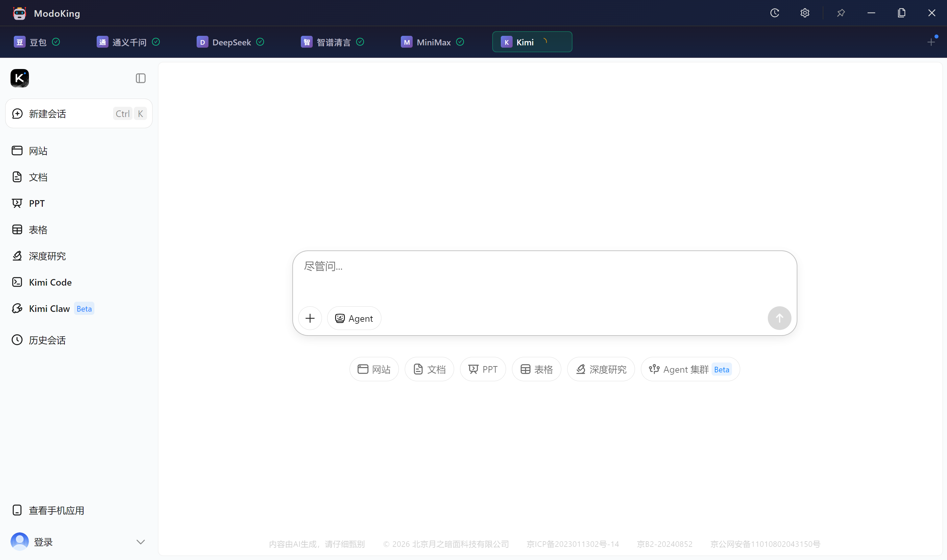Viewport: 947px width, 560px height.
Task: Click DeepSeek tab's green check status icon
Action: tap(260, 42)
